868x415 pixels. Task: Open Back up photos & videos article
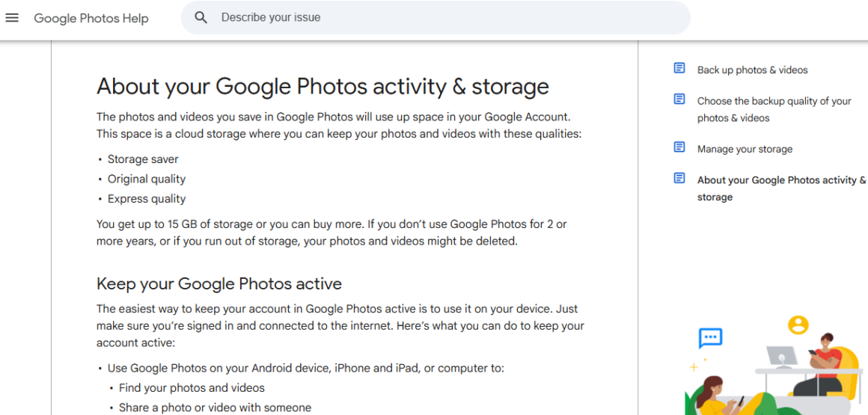click(x=752, y=70)
